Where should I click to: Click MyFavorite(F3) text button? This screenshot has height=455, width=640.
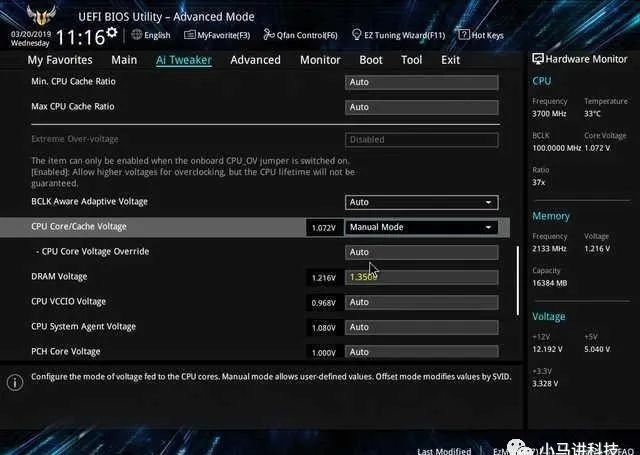(x=224, y=36)
